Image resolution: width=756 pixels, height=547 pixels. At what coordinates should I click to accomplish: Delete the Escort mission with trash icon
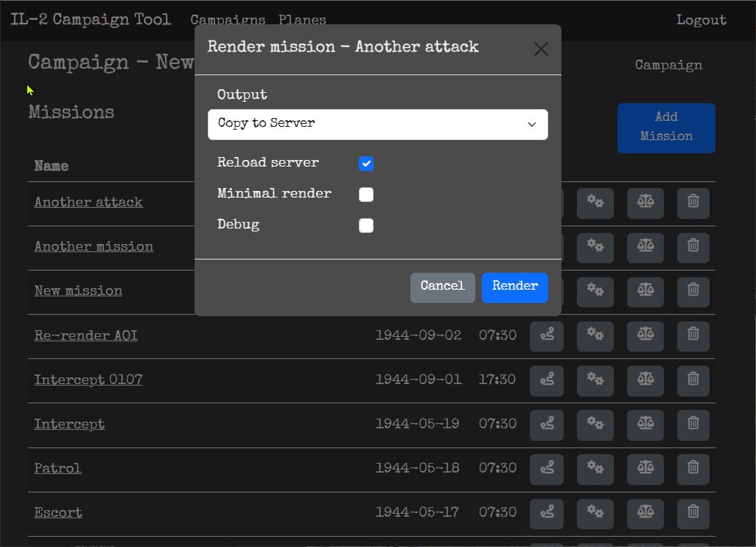[x=693, y=512]
